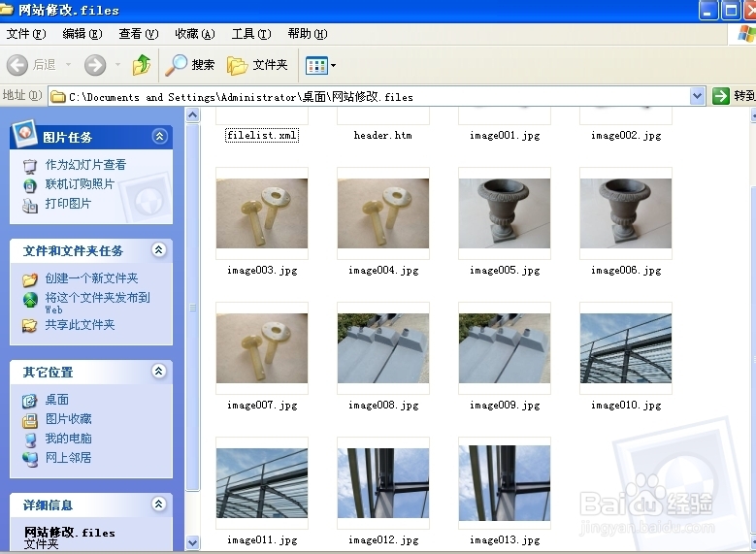Select the image008.jpg thumbnail

(x=383, y=348)
